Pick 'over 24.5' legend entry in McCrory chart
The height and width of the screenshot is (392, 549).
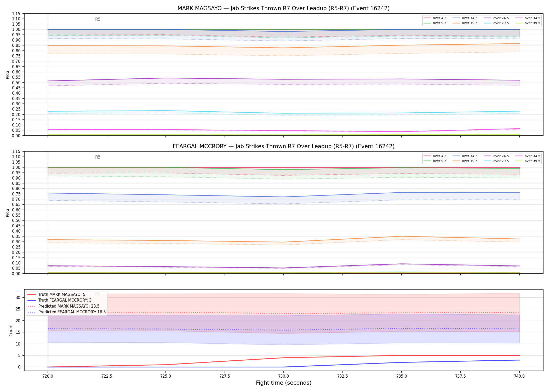click(x=496, y=156)
